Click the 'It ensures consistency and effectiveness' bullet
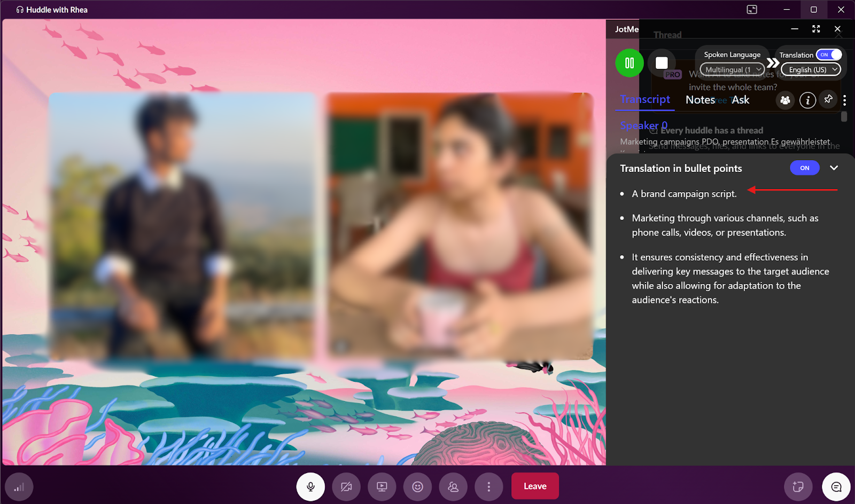 pyautogui.click(x=730, y=278)
